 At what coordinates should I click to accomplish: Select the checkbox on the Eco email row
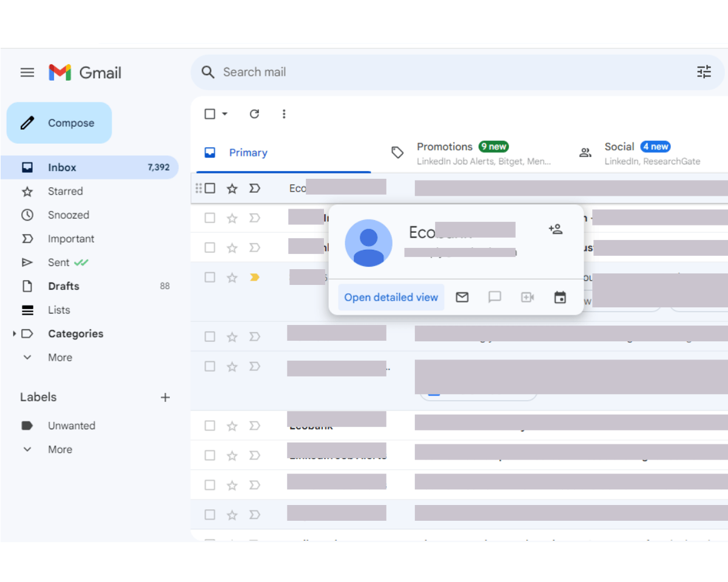click(210, 188)
